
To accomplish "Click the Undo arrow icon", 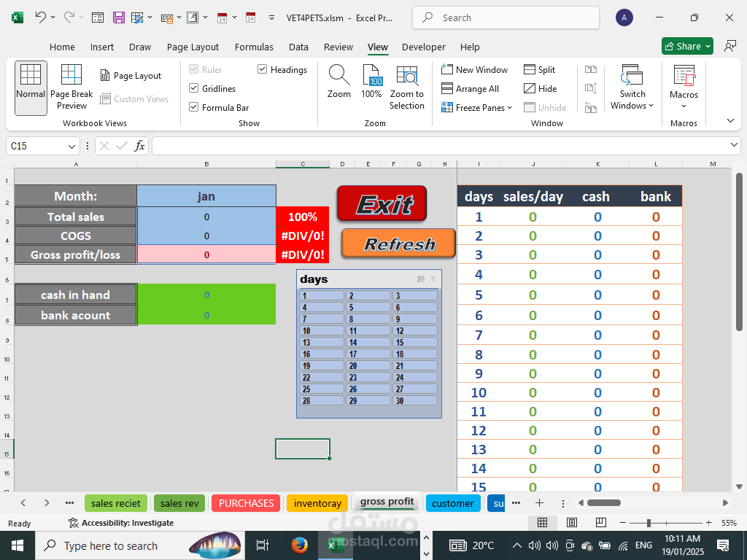I will (x=41, y=17).
